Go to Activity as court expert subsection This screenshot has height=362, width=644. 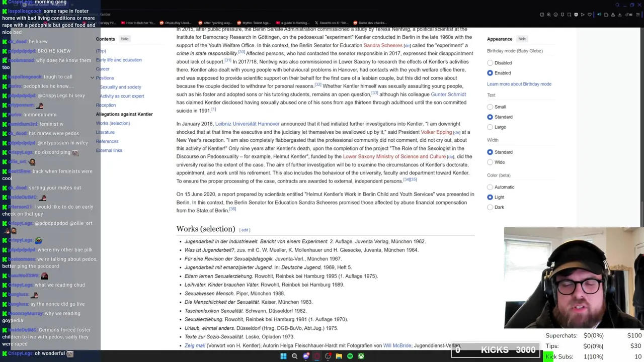pos(122,96)
